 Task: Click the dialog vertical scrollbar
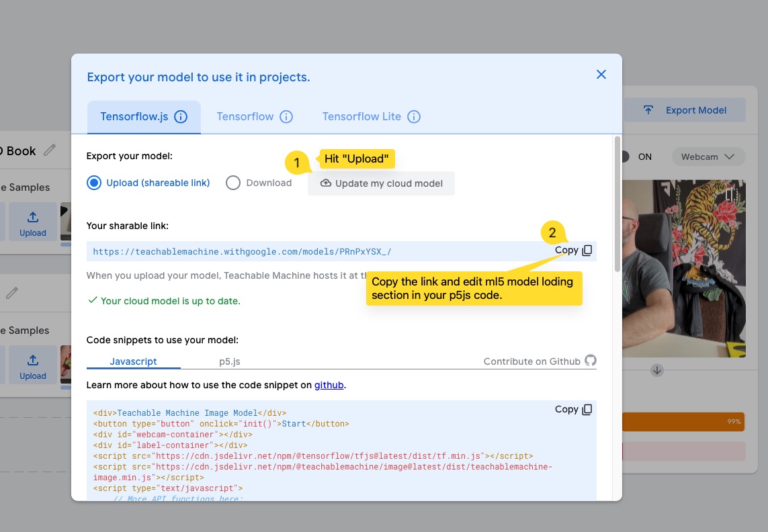click(617, 204)
